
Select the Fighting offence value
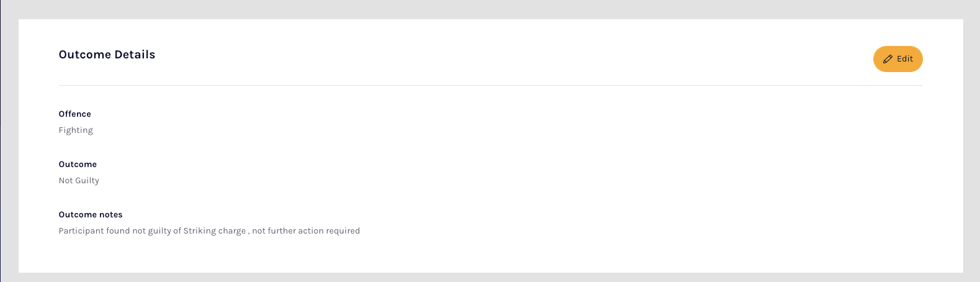click(x=76, y=130)
